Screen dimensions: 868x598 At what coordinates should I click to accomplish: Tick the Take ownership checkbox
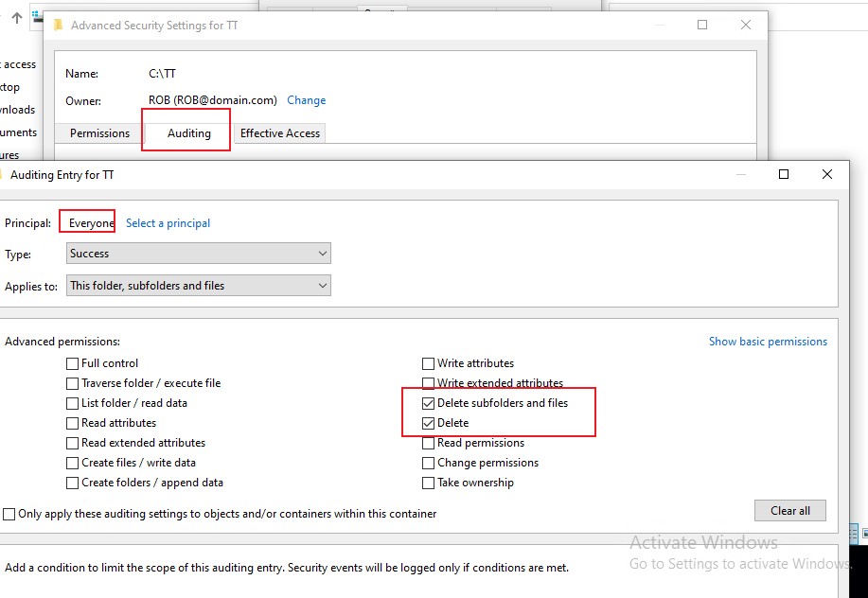tap(428, 483)
